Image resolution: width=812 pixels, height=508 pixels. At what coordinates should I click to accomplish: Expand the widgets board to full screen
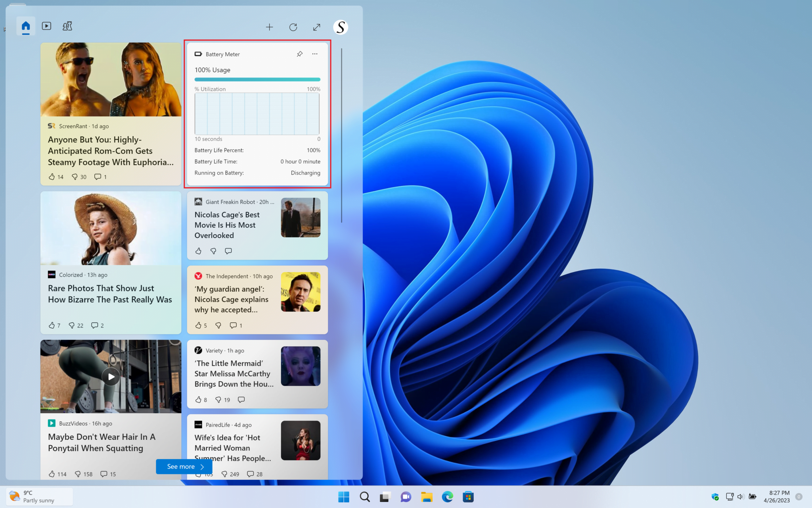point(316,27)
